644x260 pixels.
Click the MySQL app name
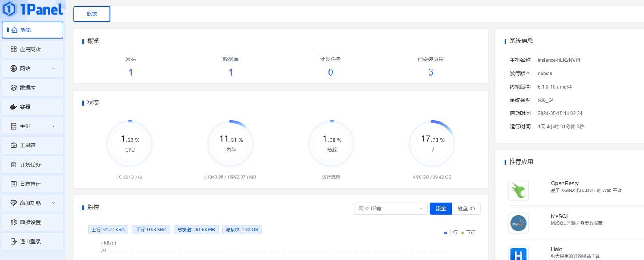pyautogui.click(x=560, y=216)
